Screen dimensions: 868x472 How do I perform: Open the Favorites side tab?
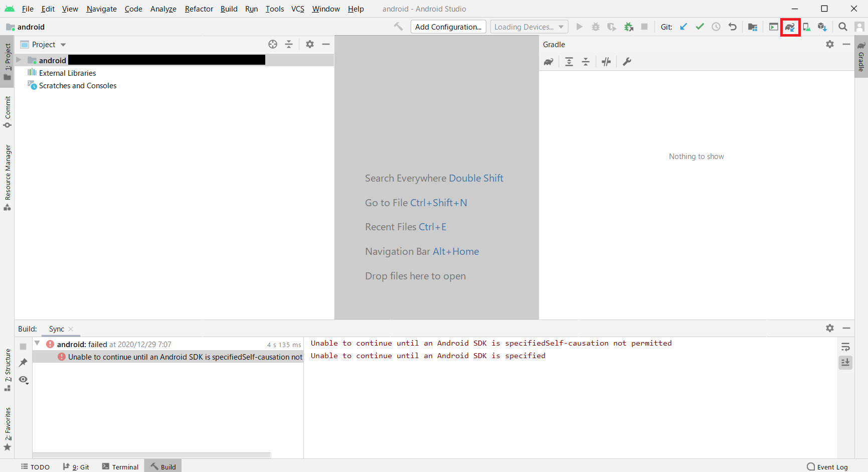[x=8, y=429]
